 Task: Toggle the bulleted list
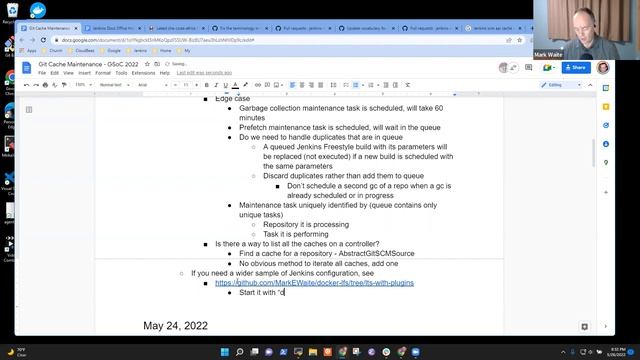(356, 85)
